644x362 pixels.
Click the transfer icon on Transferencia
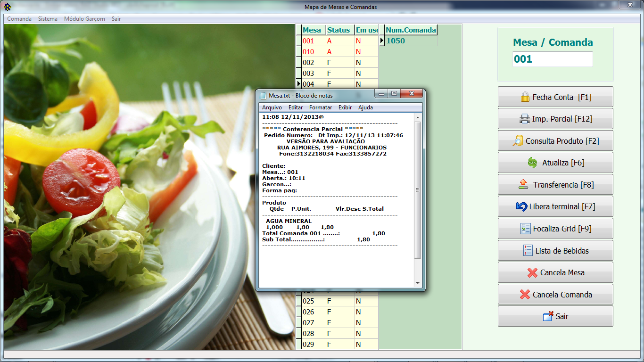[523, 185]
